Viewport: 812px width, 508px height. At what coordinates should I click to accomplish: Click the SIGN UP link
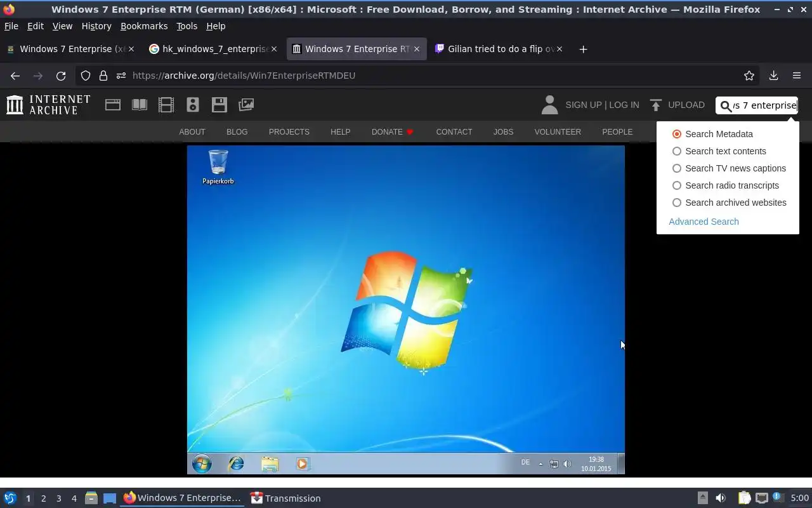click(583, 105)
